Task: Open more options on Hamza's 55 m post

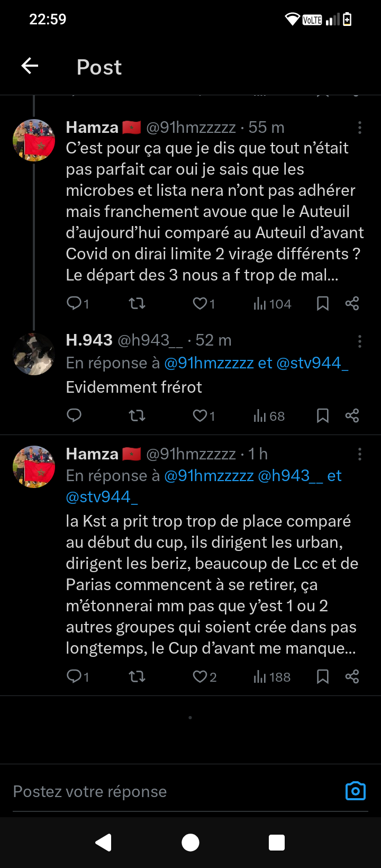Action: coord(360,128)
